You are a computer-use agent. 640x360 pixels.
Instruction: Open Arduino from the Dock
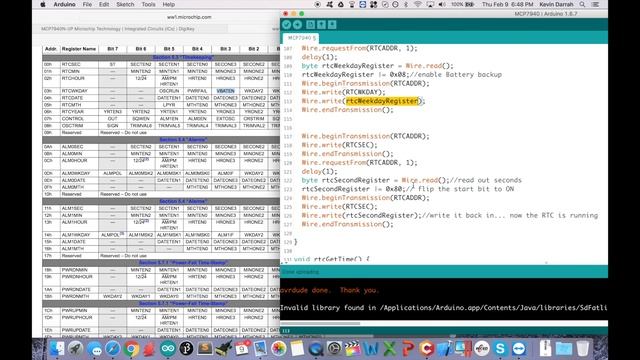pyautogui.click(x=168, y=348)
